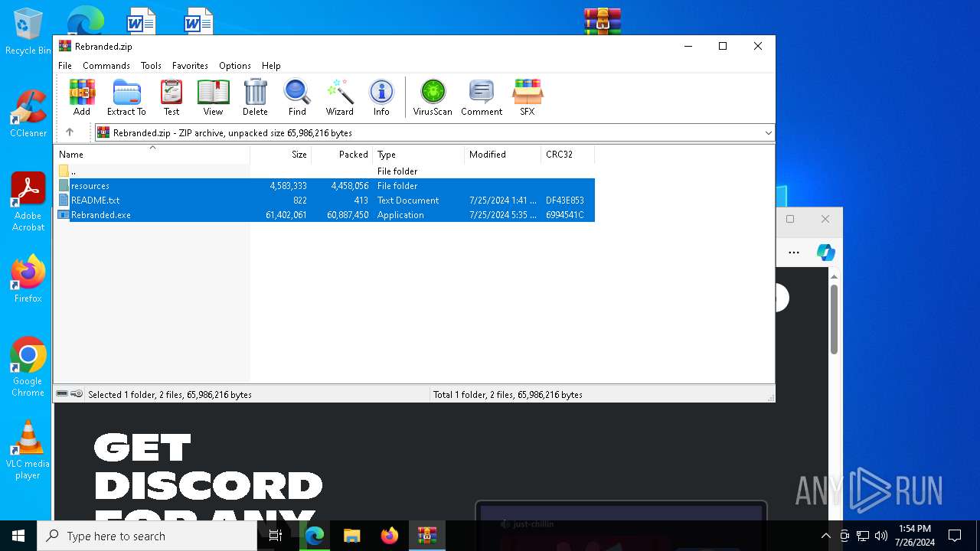Sort by Size column header
The height and width of the screenshot is (551, 980).
pyautogui.click(x=281, y=155)
